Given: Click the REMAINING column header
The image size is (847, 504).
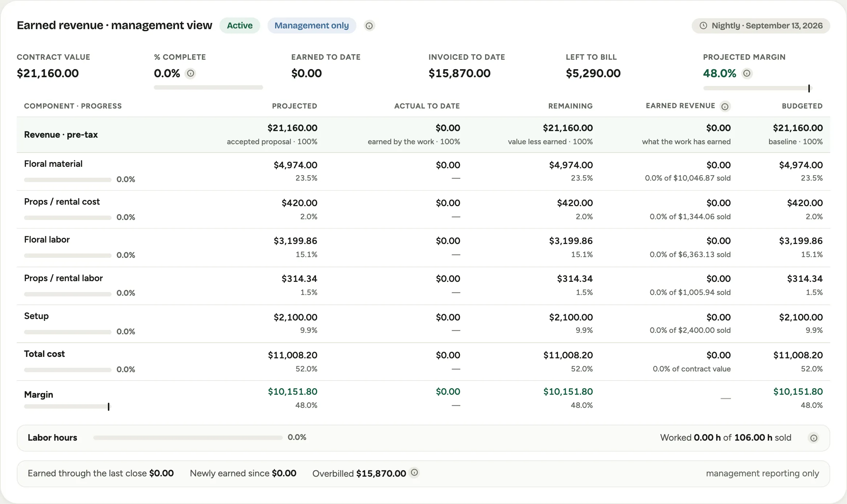Looking at the screenshot, I should [x=570, y=106].
